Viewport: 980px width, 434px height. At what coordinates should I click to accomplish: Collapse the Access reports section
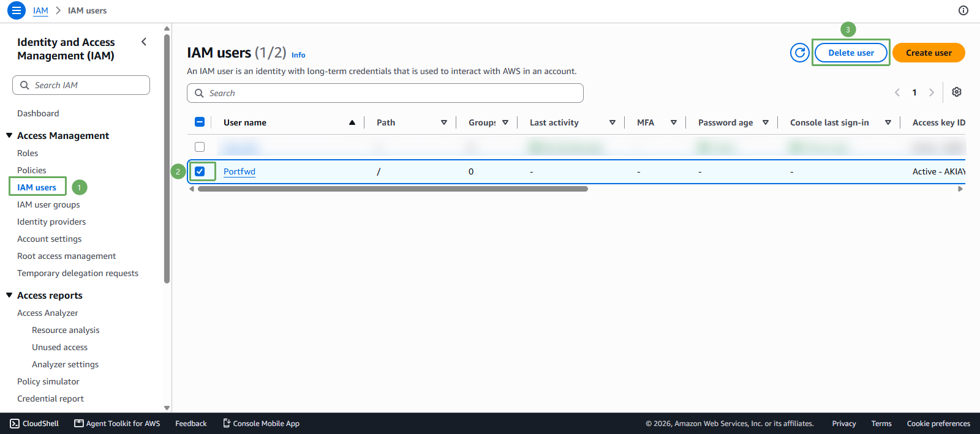9,295
